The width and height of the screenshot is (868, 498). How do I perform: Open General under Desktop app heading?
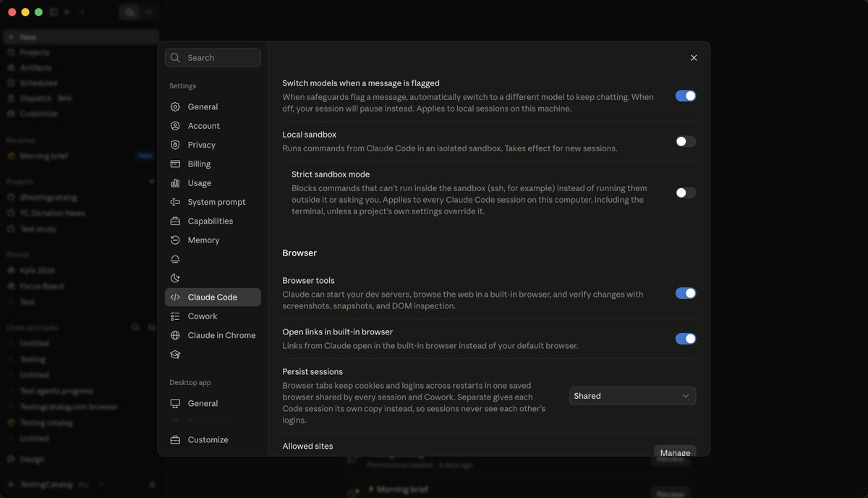point(213,403)
